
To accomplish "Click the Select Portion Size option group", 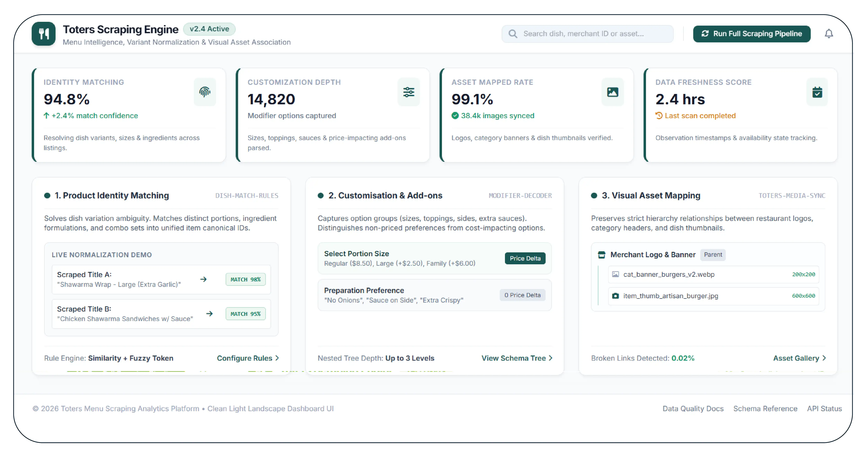I will (434, 258).
